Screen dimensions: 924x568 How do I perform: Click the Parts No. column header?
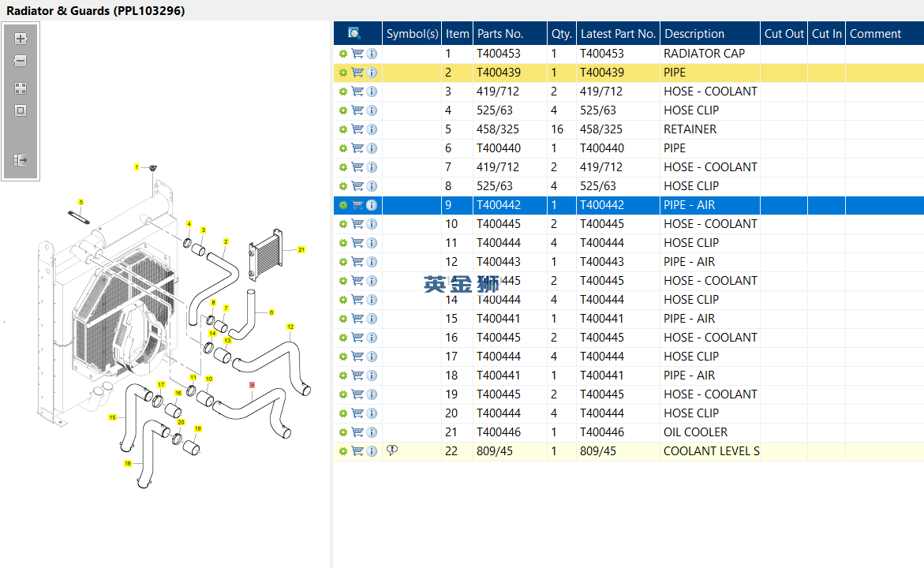[x=511, y=34]
